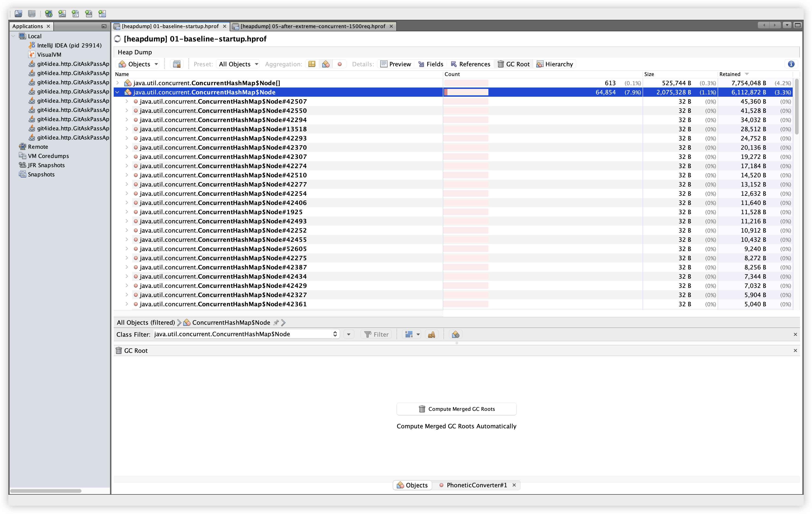Click the heap dump info icon
This screenshot has height=514, width=812.
pos(791,64)
